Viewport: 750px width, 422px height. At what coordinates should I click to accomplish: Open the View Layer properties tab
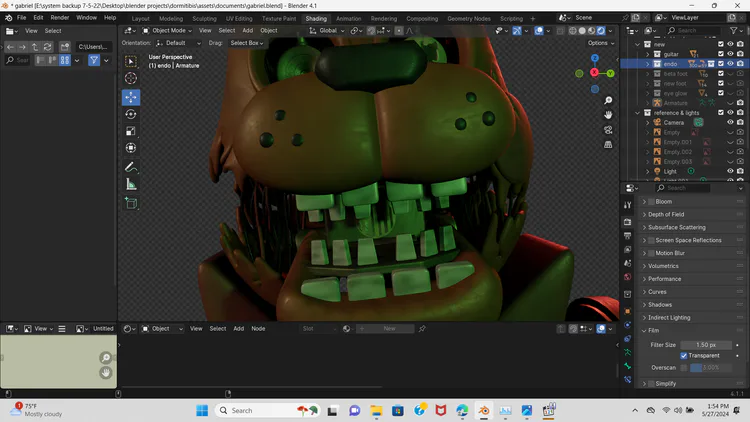coord(628,249)
